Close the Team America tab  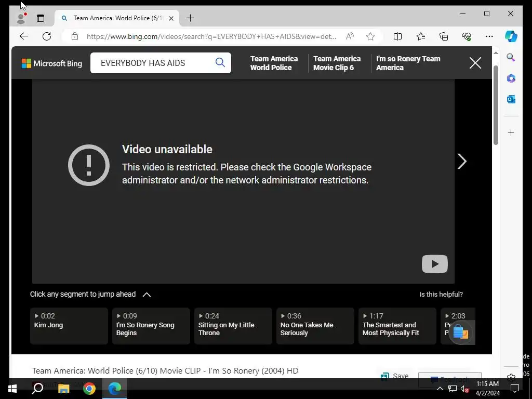[171, 18]
